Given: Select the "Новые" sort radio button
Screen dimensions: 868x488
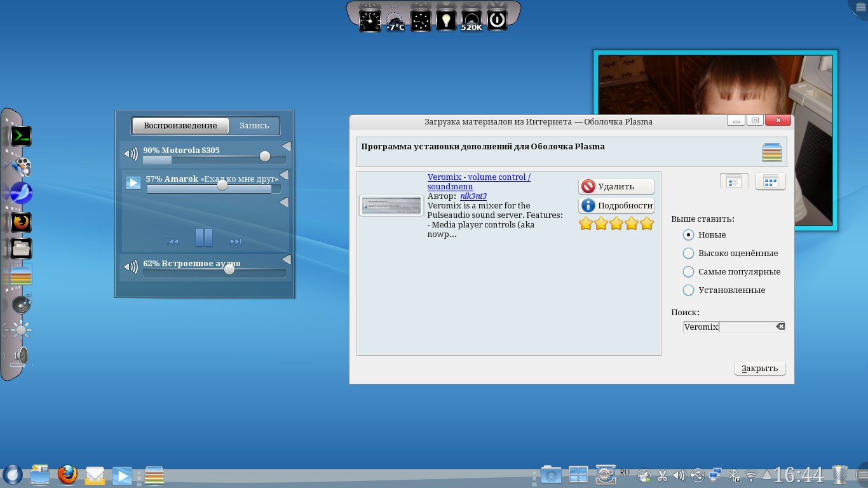Looking at the screenshot, I should click(x=688, y=234).
